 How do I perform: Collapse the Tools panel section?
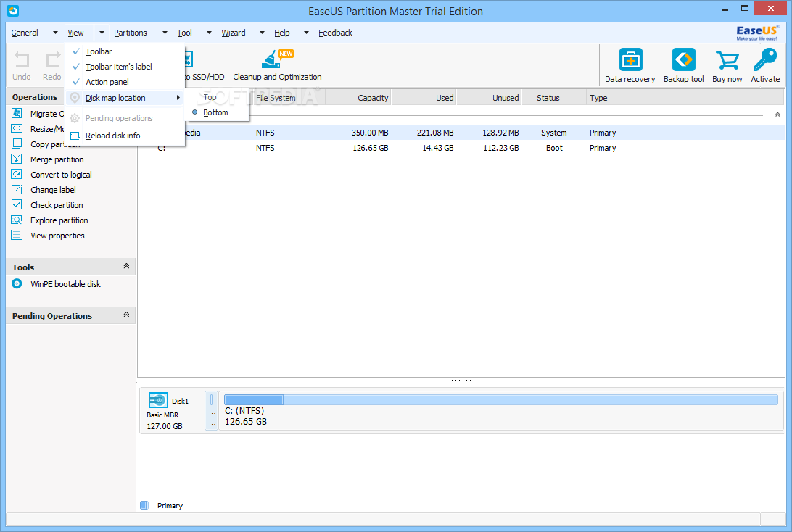126,266
